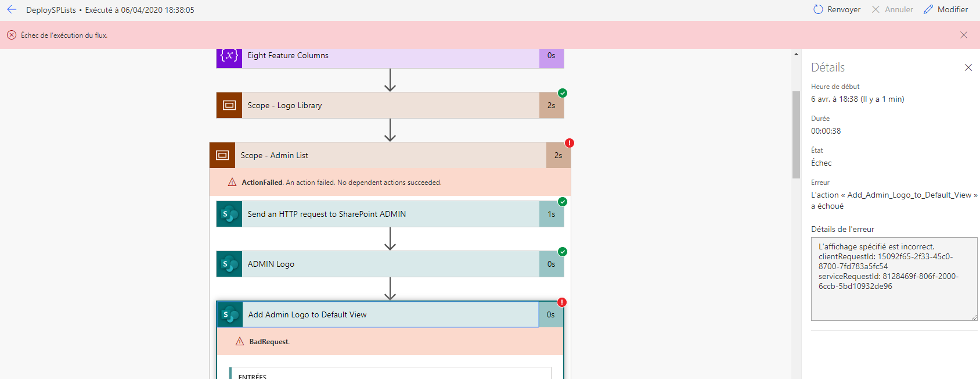
Task: Click green success badge on HTTP request step
Action: (563, 202)
